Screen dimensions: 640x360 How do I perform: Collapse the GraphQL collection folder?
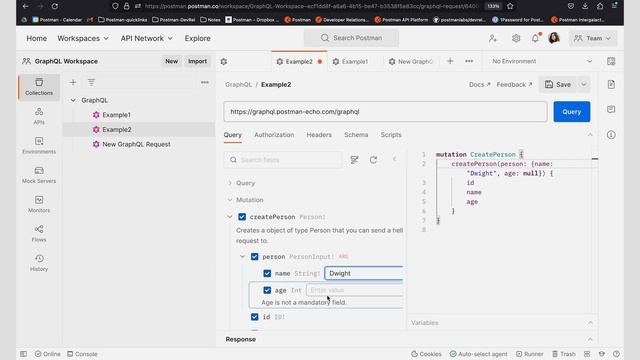point(73,100)
